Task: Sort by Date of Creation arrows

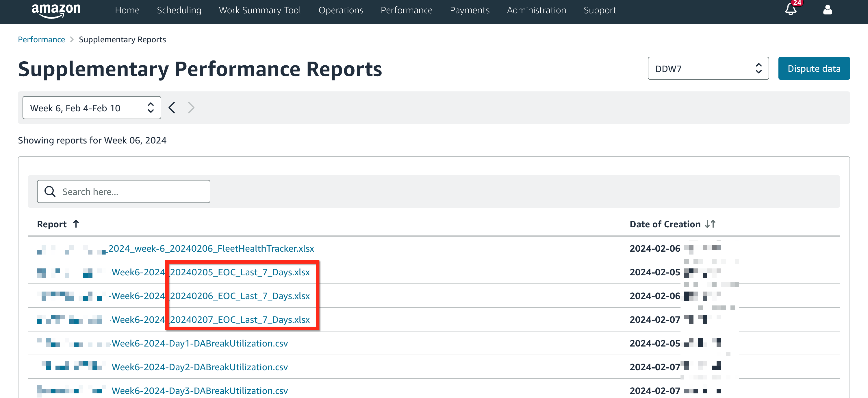Action: click(710, 224)
